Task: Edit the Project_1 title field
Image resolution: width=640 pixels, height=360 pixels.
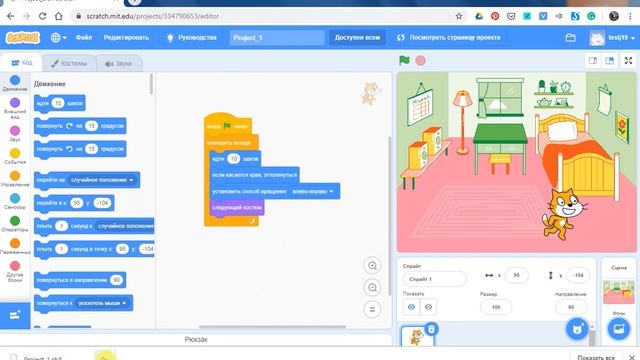Action: pyautogui.click(x=277, y=38)
